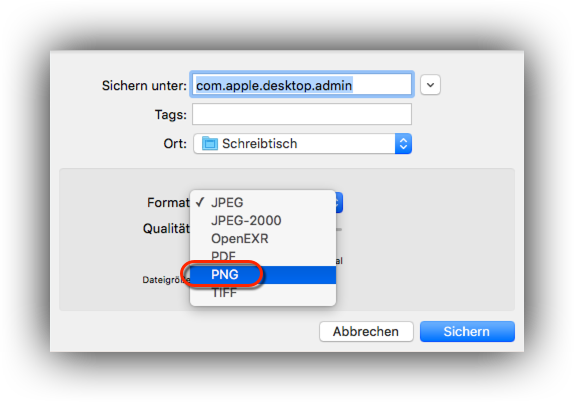This screenshot has width=574, height=402.
Task: Choose the highlighted PNG format
Action: point(263,275)
